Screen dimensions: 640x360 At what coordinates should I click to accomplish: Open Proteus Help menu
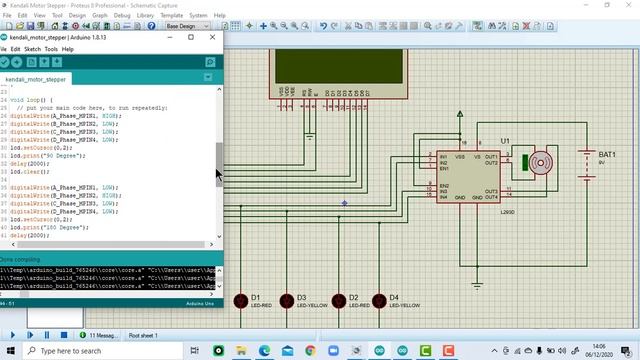click(x=220, y=15)
